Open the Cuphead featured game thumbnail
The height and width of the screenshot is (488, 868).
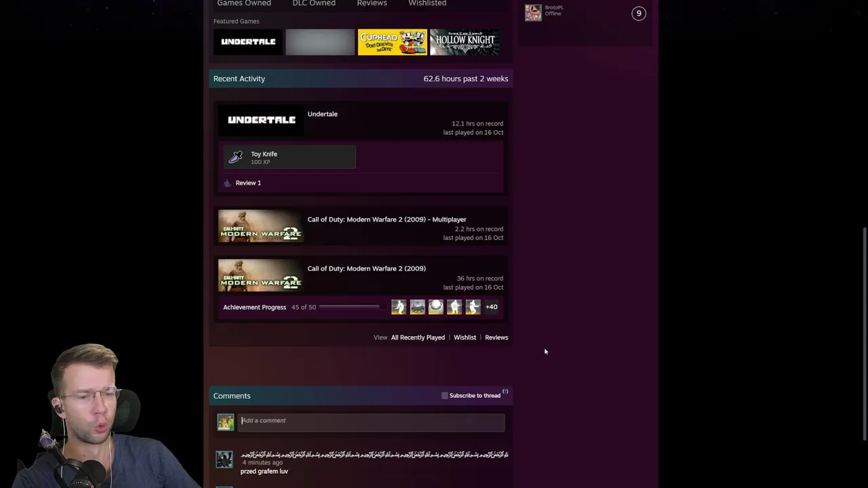point(393,42)
